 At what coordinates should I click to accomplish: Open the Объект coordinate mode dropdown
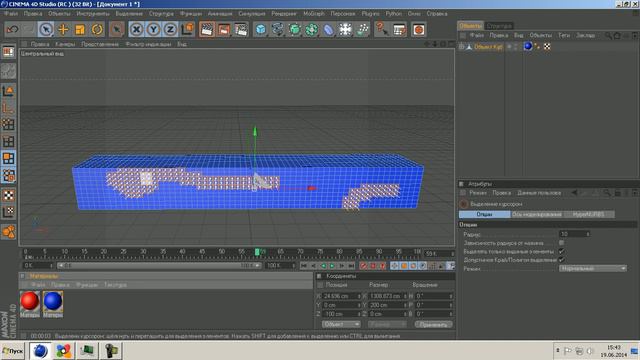341,324
